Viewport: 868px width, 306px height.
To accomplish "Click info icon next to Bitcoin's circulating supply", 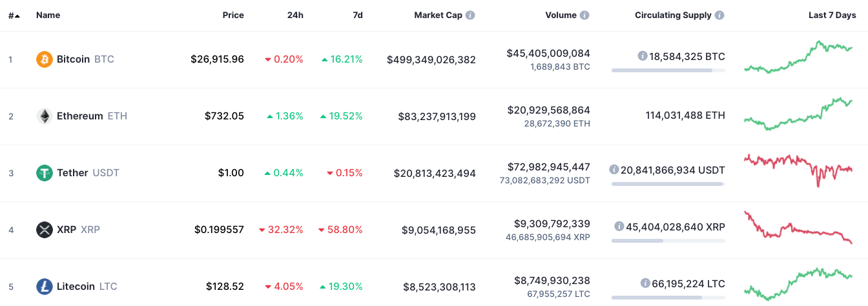I will 642,56.
